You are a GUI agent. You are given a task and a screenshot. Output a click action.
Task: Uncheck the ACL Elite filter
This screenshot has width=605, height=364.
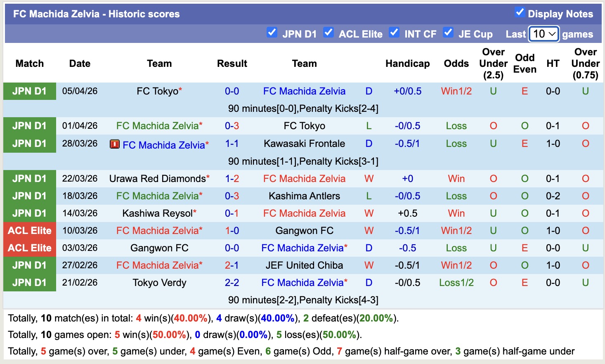(328, 32)
